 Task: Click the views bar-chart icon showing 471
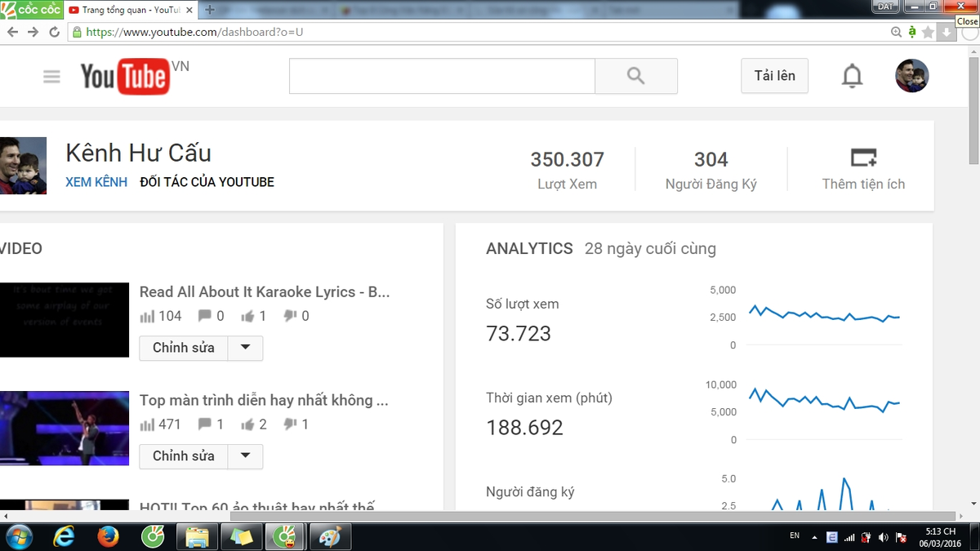coord(147,424)
